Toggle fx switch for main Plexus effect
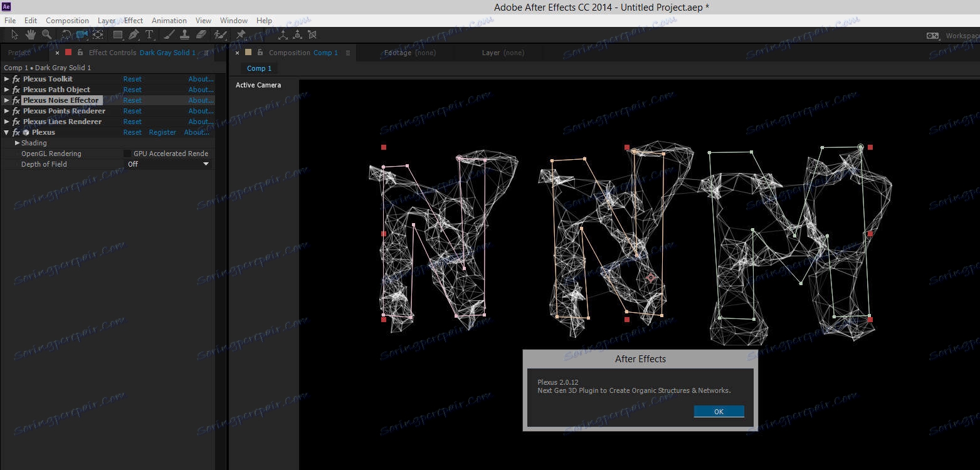This screenshot has height=470, width=980. point(16,132)
